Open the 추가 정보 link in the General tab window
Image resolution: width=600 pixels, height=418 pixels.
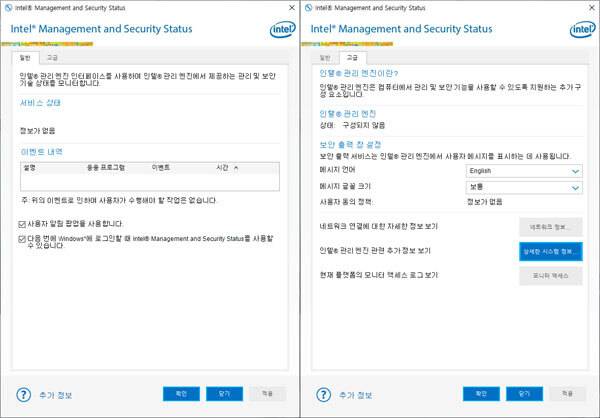(x=57, y=393)
